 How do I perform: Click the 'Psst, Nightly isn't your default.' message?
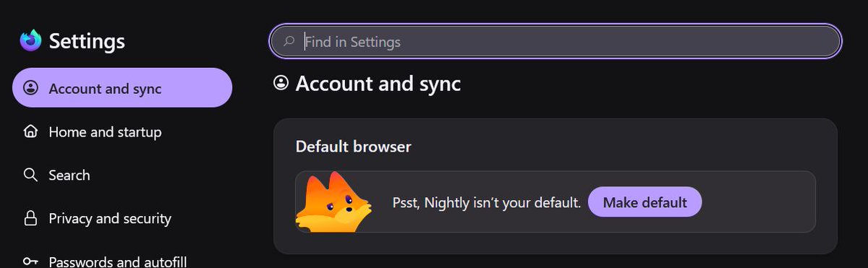pos(486,202)
